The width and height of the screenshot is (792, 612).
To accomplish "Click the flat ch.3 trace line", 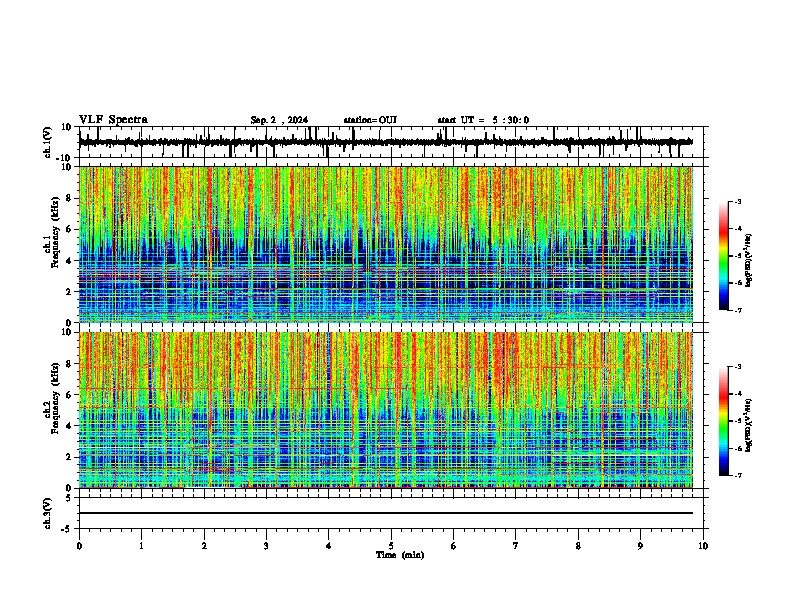I will [386, 513].
